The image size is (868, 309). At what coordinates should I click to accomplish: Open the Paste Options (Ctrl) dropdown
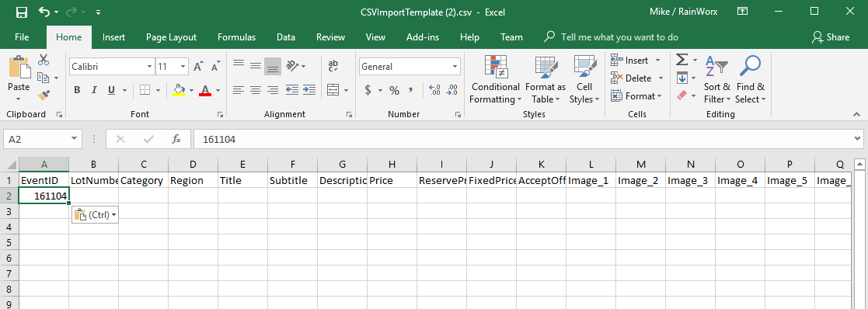pos(96,214)
